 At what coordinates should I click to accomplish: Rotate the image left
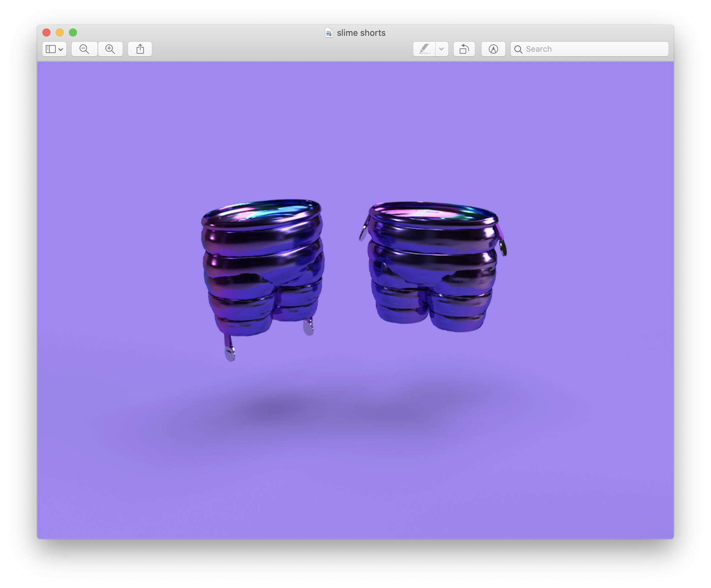464,49
